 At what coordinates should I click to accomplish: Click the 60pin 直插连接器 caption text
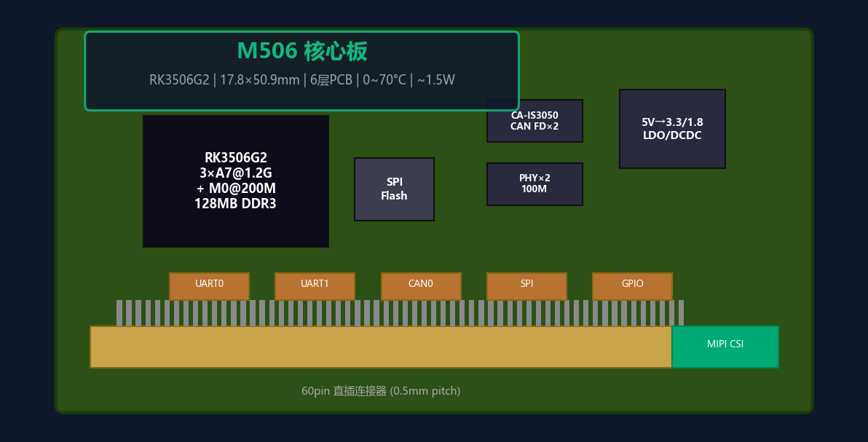click(381, 391)
